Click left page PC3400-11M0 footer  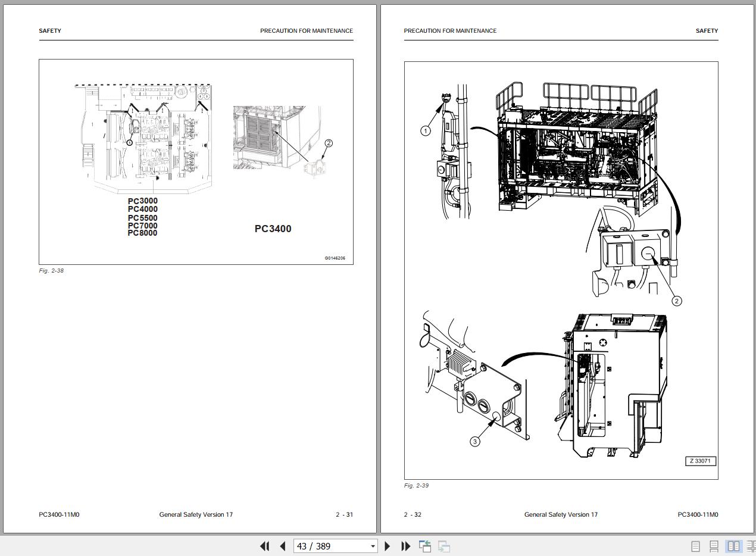tap(59, 515)
